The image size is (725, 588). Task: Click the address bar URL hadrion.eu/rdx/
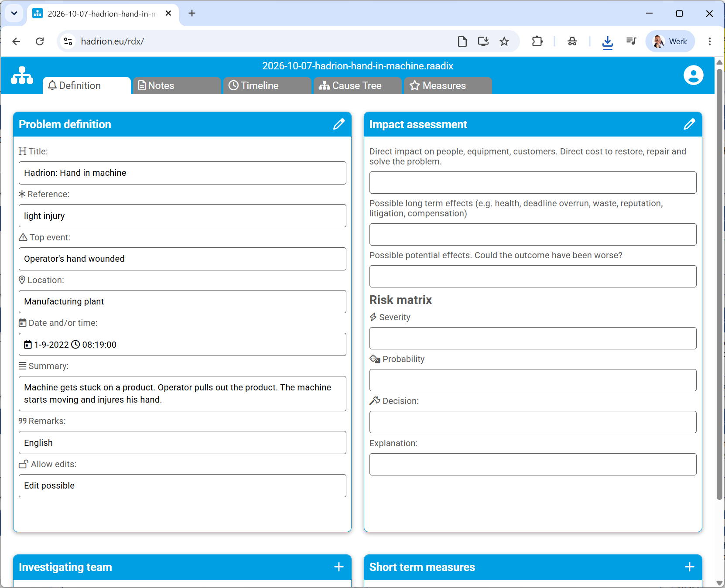pyautogui.click(x=113, y=41)
